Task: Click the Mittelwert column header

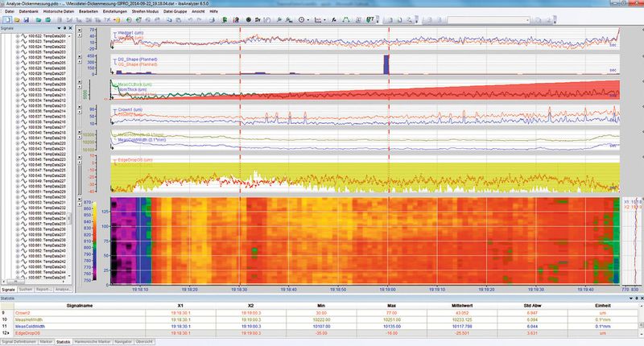Action: tap(462, 306)
